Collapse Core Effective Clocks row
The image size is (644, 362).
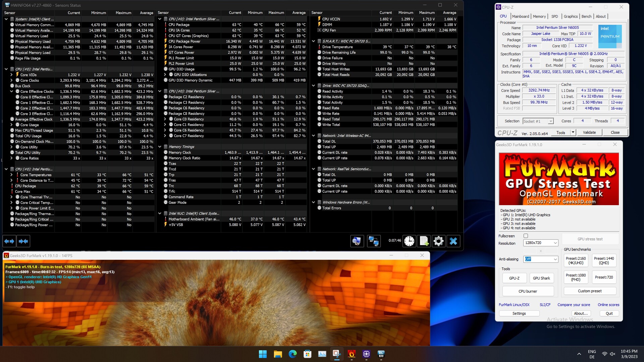pyautogui.click(x=11, y=92)
